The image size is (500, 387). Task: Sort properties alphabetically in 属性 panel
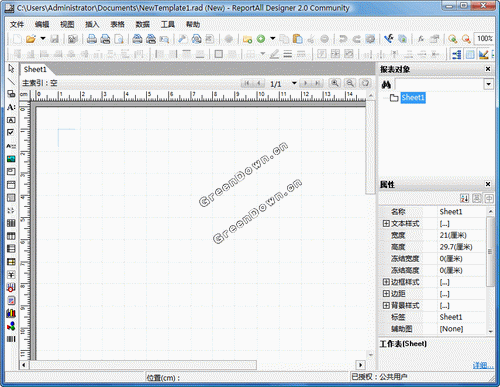tap(464, 198)
